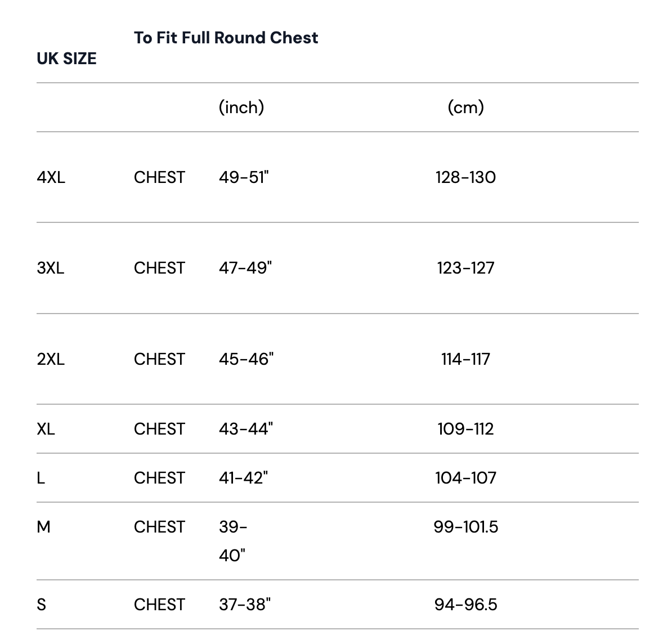The width and height of the screenshot is (672, 635).
Task: Click the To Fit Full Round Chest heading
Action: [x=226, y=38]
